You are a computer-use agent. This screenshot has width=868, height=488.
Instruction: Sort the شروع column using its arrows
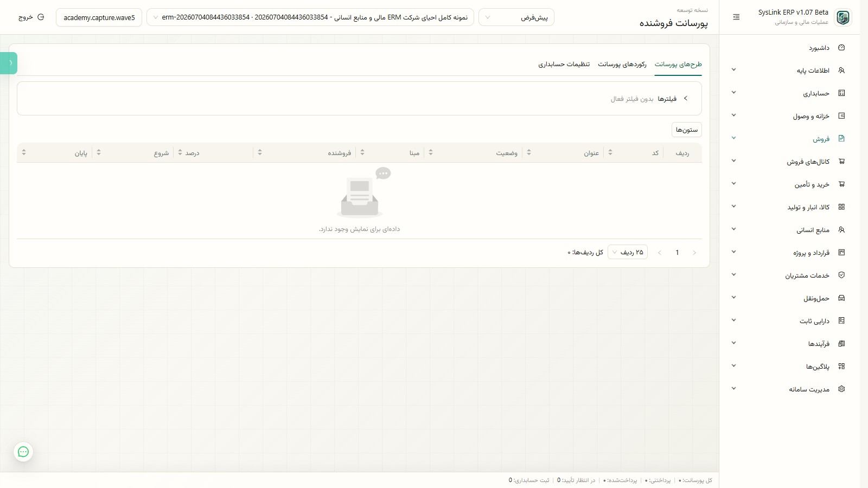pos(99,153)
